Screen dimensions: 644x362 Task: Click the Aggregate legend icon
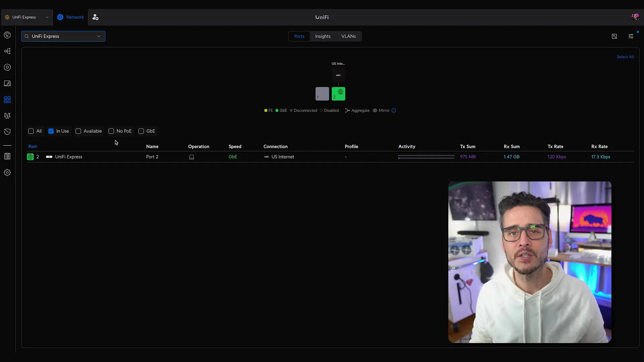347,111
